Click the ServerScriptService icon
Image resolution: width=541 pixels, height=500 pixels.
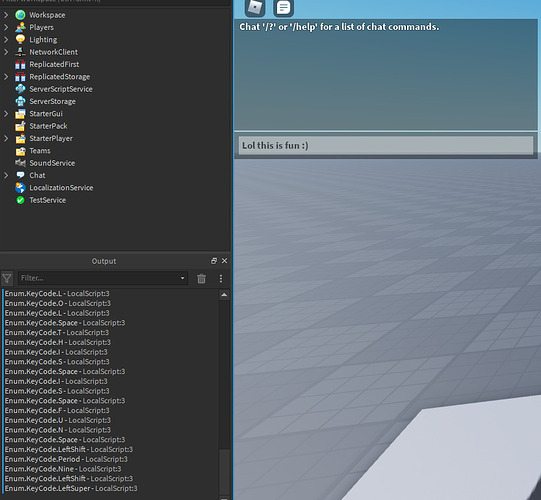[20, 89]
